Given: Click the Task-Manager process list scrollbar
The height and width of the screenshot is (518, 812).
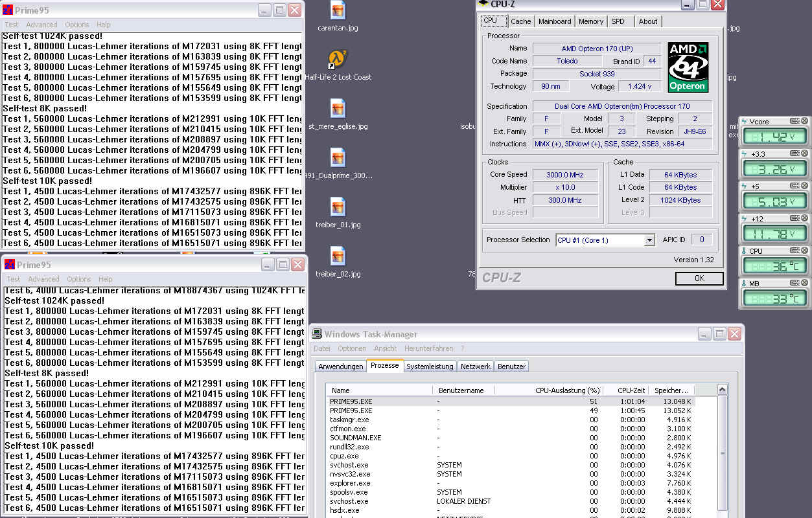Looking at the screenshot, I should point(723,453).
